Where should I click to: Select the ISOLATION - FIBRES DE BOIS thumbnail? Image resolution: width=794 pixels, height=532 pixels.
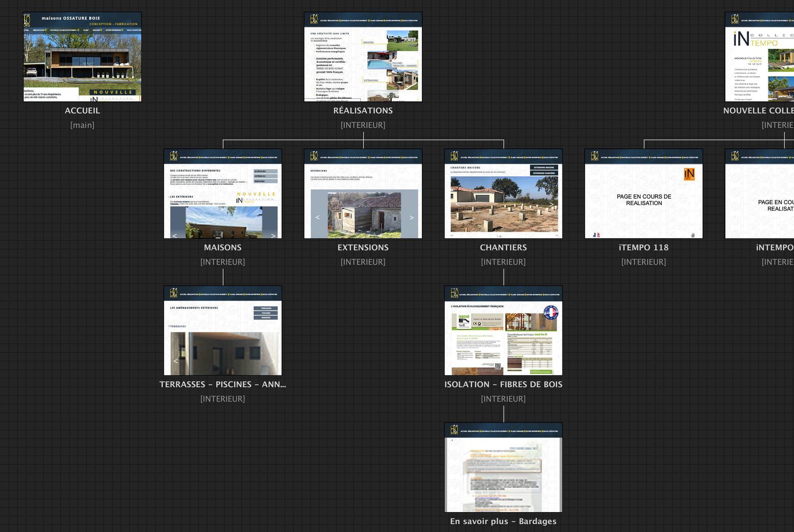503,331
